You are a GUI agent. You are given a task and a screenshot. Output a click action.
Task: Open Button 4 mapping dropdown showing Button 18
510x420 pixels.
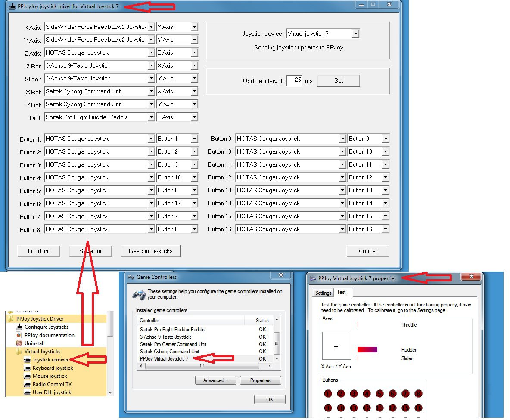pyautogui.click(x=194, y=177)
